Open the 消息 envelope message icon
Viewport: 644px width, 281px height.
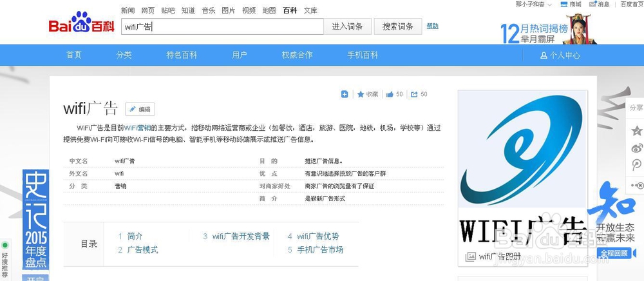[x=592, y=4]
